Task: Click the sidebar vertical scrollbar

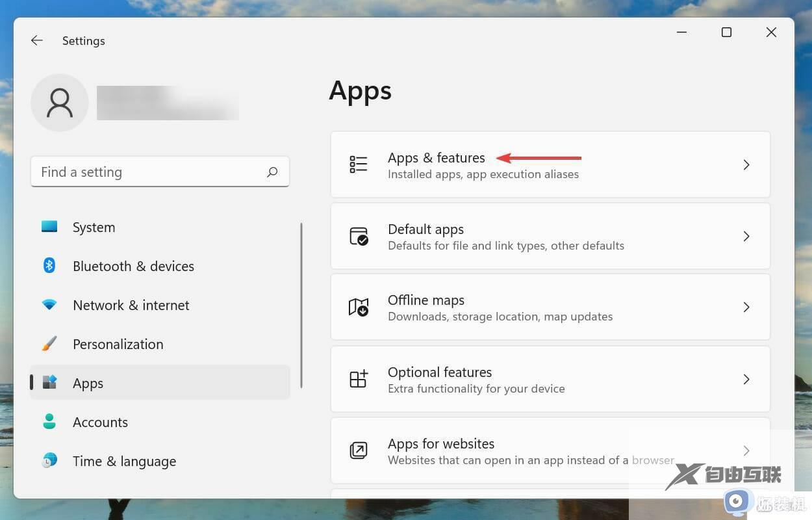Action: pos(301,305)
